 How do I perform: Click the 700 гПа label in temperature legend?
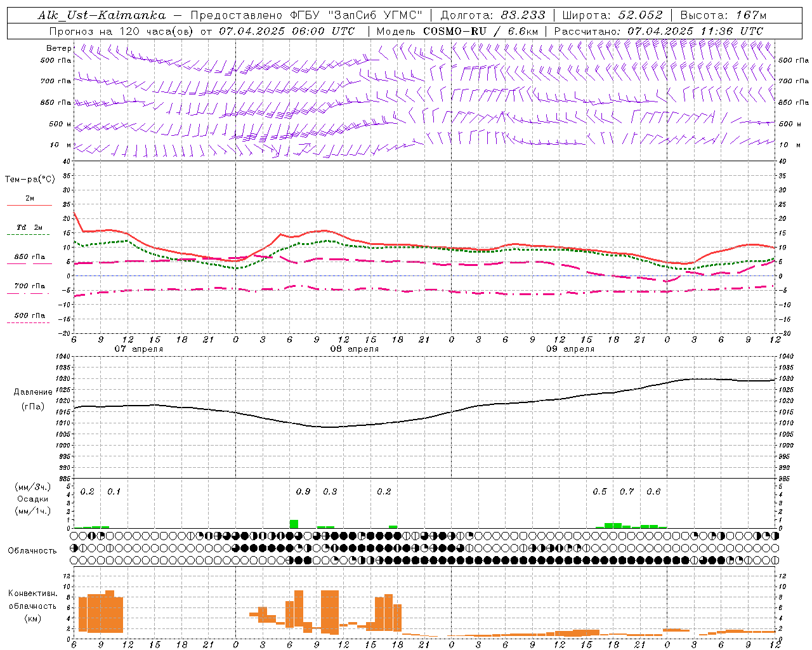[x=29, y=286]
